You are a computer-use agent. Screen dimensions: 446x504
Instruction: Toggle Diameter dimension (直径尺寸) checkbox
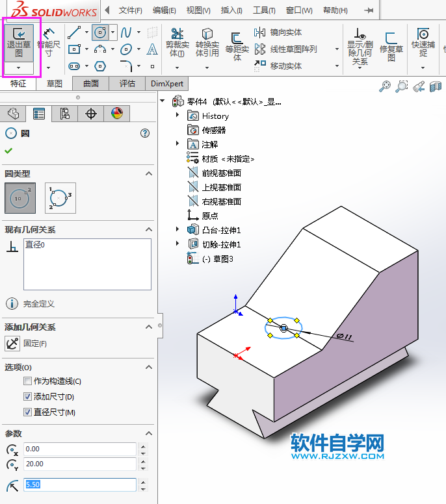pyautogui.click(x=28, y=412)
